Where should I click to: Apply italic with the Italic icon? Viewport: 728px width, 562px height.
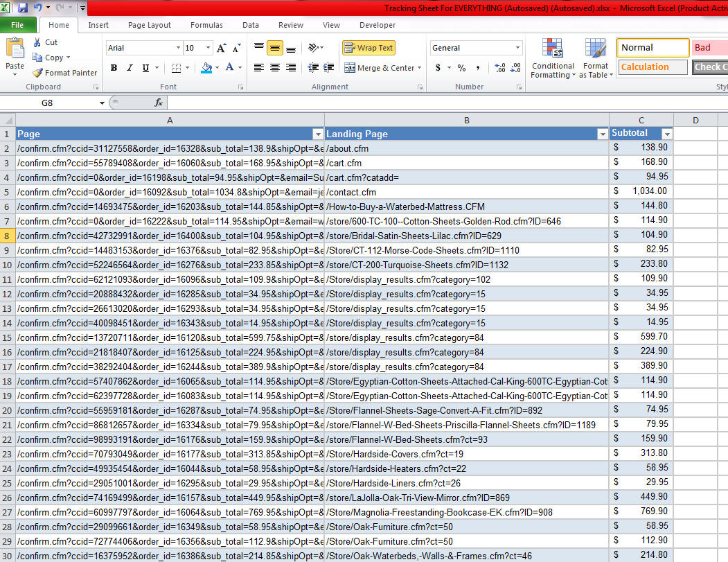tap(130, 68)
